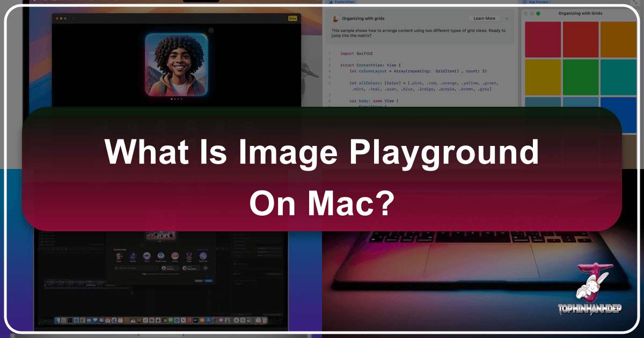Open the Person "Choose" dropdown
This screenshot has width=644, height=338.
point(170,268)
